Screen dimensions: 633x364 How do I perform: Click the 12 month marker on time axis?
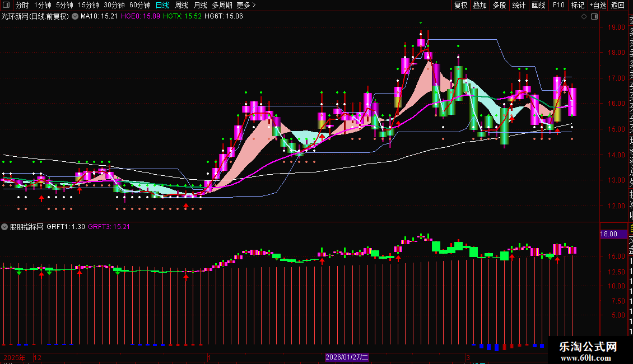click(38, 357)
